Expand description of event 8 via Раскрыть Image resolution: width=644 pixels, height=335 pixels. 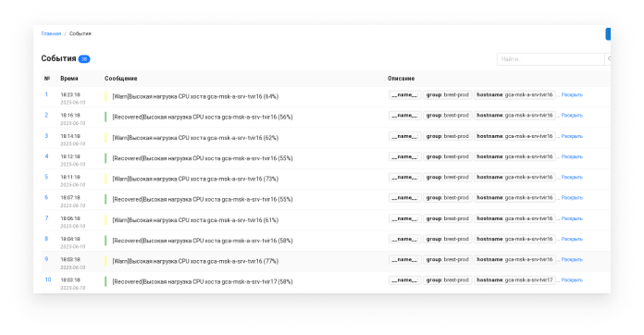click(572, 239)
